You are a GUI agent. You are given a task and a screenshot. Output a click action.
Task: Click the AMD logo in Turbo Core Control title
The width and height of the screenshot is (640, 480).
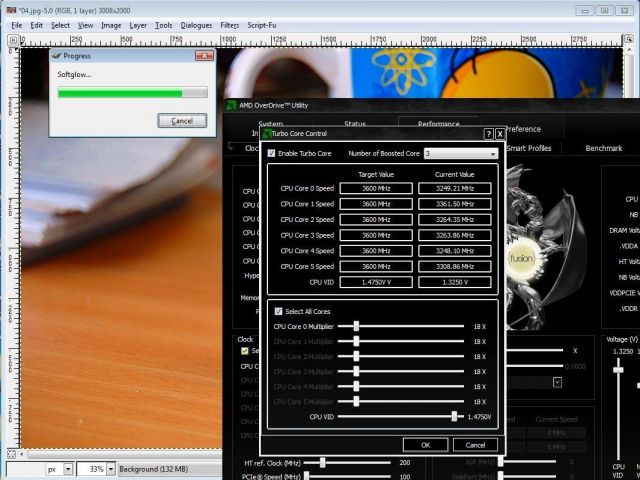click(x=267, y=133)
